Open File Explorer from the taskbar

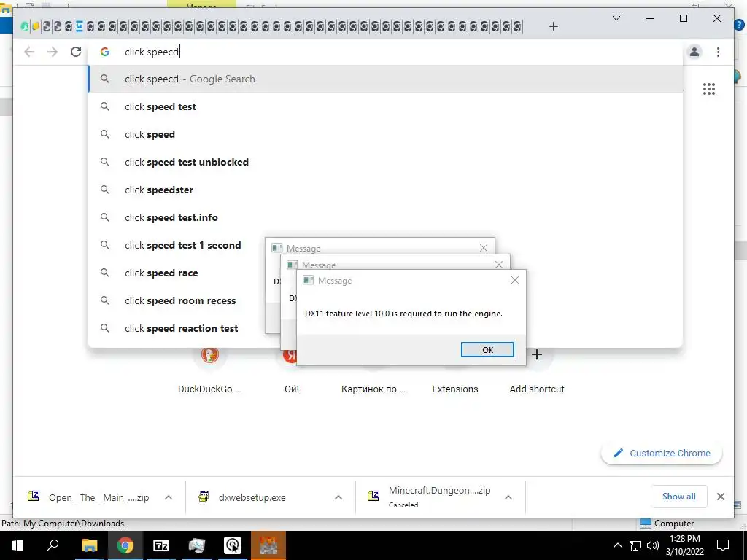89,545
